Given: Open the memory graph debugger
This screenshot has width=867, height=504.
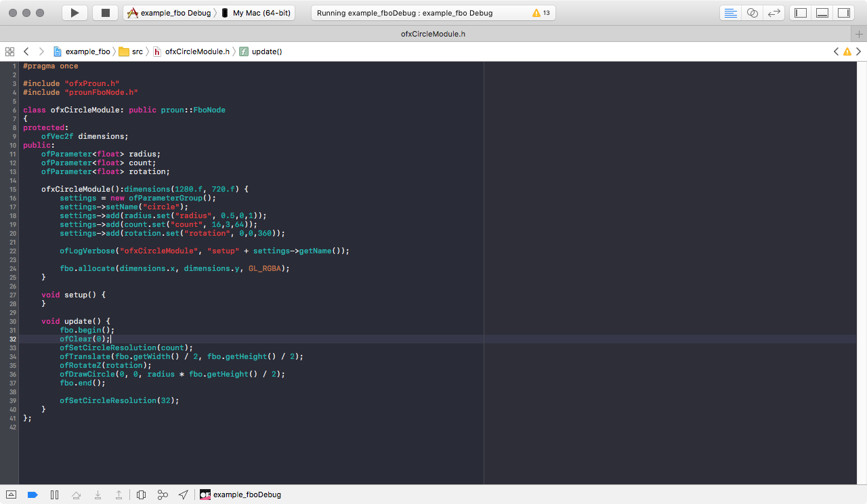Looking at the screenshot, I should (x=163, y=495).
